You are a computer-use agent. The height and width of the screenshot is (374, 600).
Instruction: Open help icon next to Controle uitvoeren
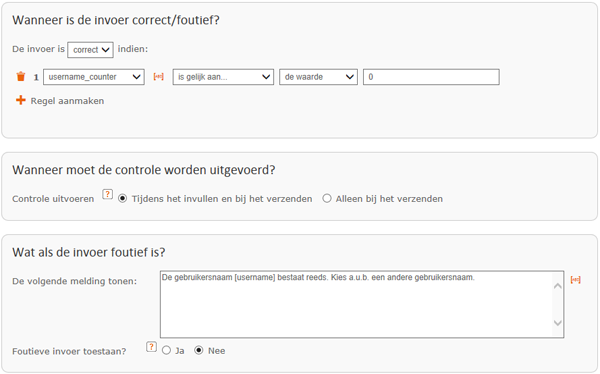click(108, 194)
